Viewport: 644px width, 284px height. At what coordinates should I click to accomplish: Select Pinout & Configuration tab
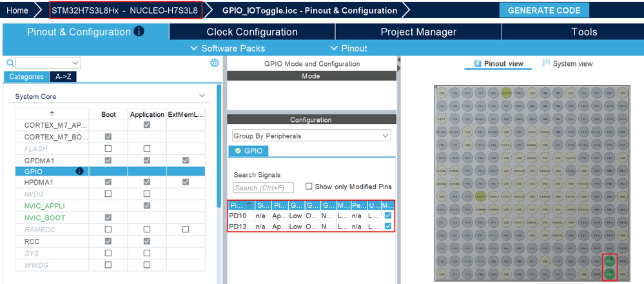click(x=86, y=32)
